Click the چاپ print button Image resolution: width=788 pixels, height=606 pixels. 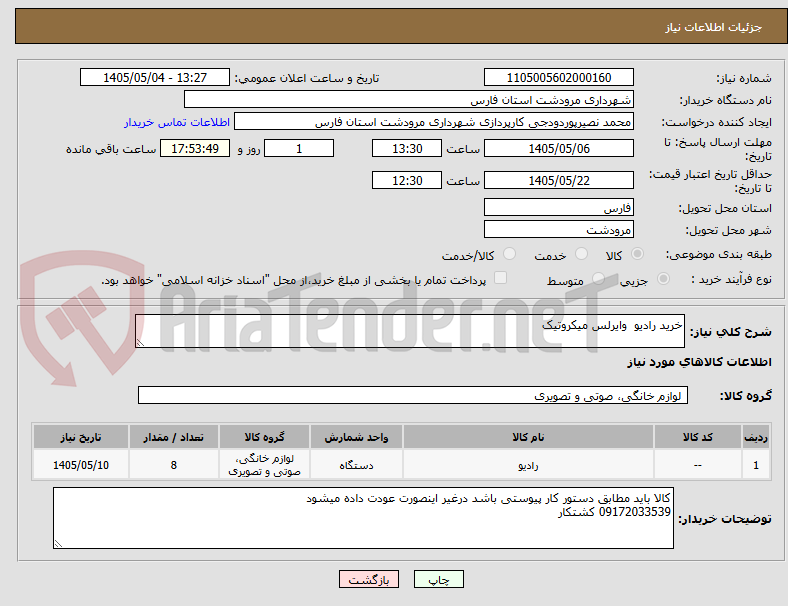[439, 579]
